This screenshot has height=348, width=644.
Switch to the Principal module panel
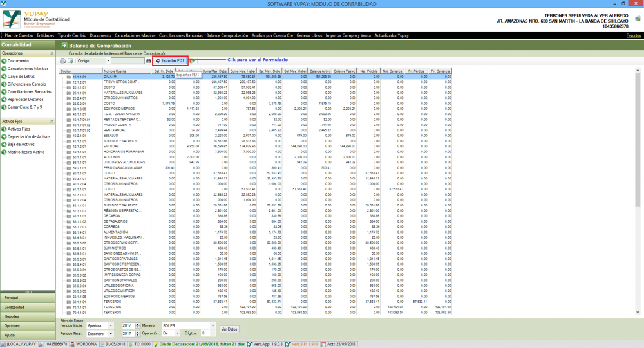pos(28,298)
